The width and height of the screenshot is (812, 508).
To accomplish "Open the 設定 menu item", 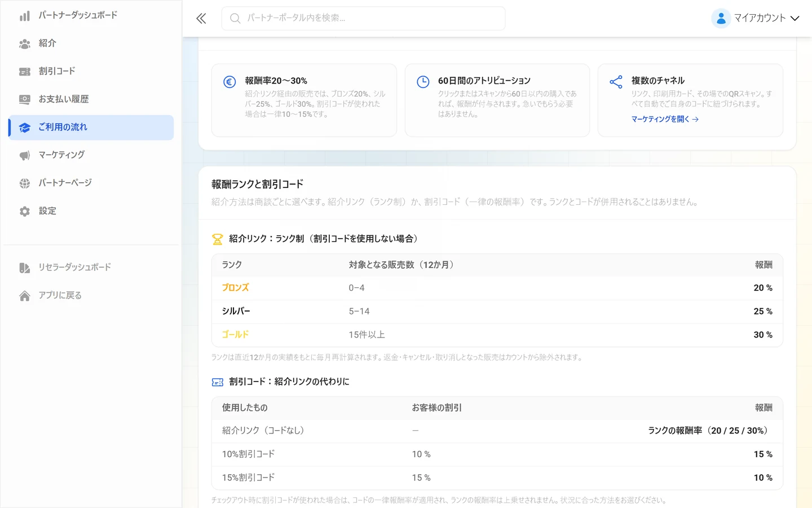I will pos(91,211).
